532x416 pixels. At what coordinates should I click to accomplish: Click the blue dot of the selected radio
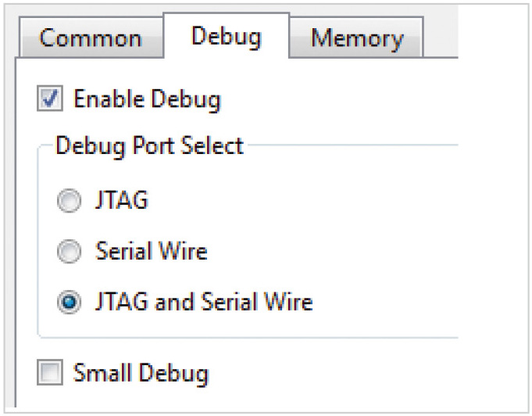point(70,303)
